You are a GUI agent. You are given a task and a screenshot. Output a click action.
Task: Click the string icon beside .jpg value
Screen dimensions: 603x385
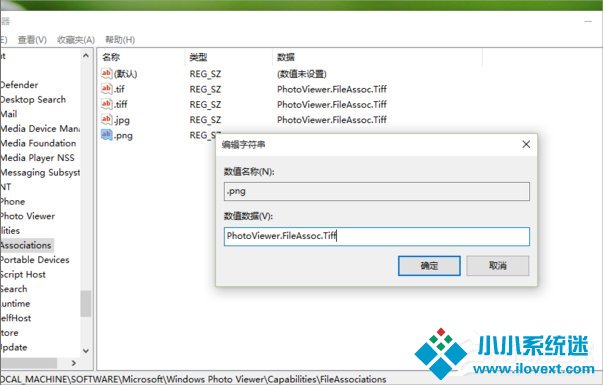point(107,119)
